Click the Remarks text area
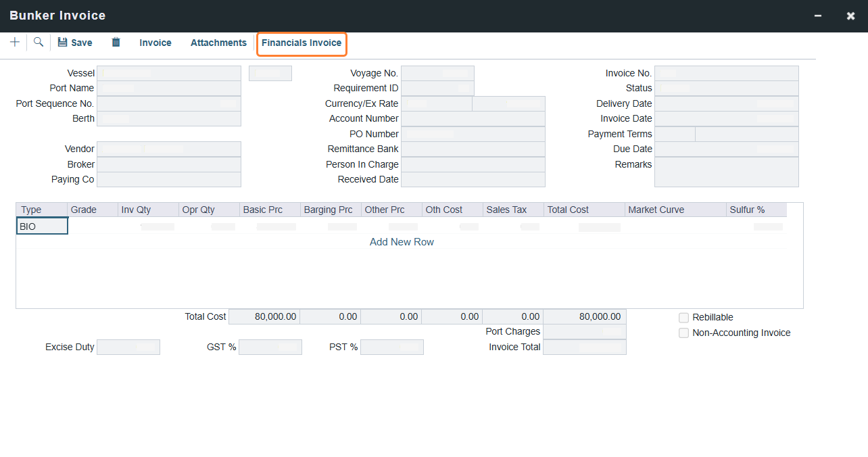The image size is (868, 457). tap(726, 171)
